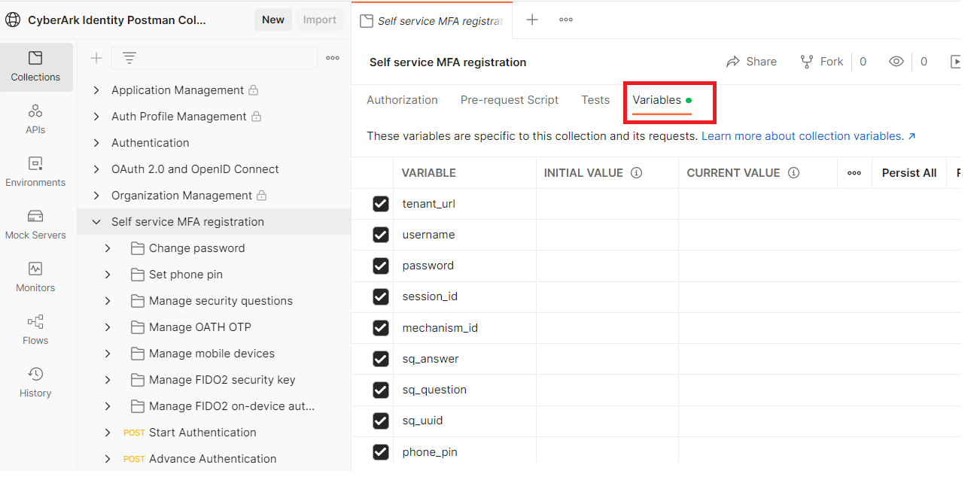Uncheck the mechanism_id variable checkbox
Image resolution: width=980 pixels, height=477 pixels.
coord(381,328)
